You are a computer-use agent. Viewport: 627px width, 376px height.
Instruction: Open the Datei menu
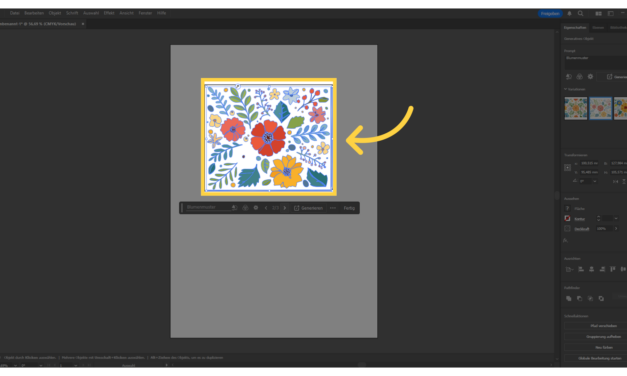tap(14, 13)
